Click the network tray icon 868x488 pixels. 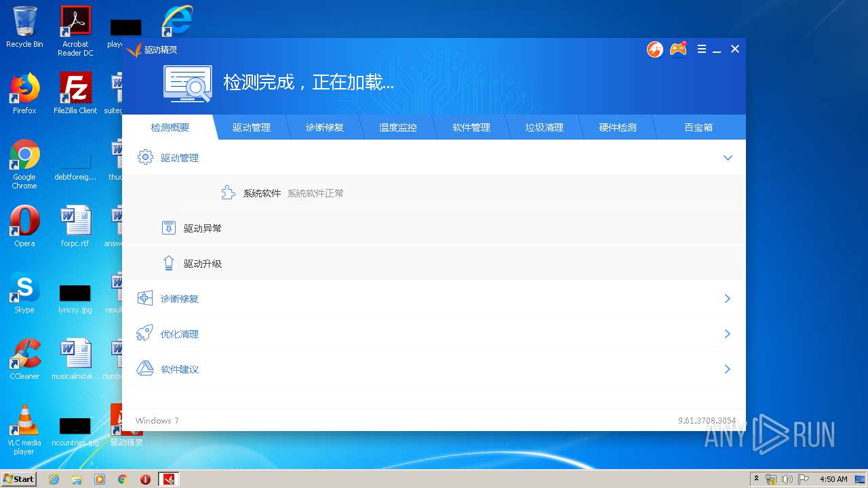(x=771, y=479)
